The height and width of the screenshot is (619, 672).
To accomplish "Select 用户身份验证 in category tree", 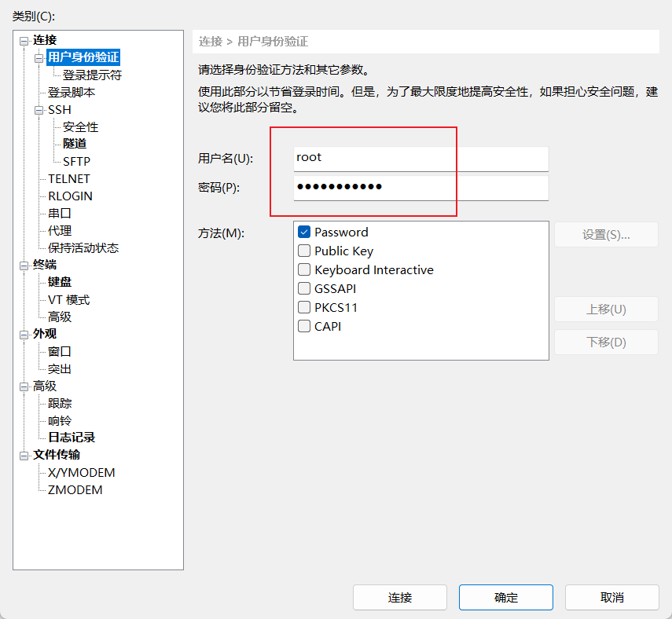I will 83,57.
